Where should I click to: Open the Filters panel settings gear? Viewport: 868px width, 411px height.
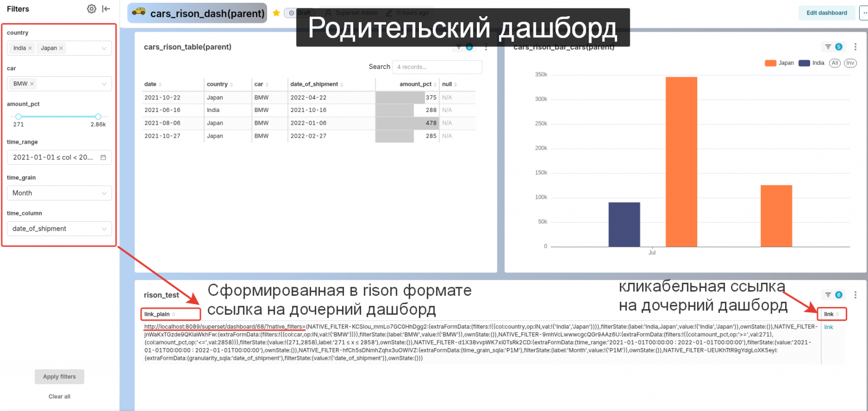pyautogui.click(x=91, y=8)
